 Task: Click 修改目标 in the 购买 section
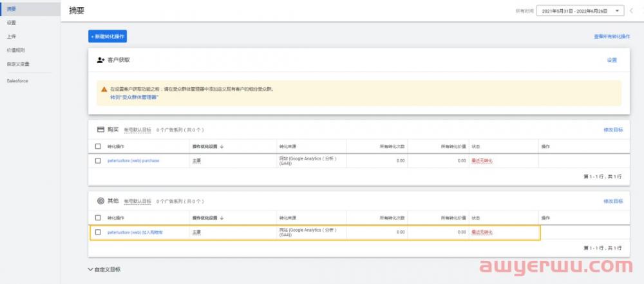tap(613, 130)
